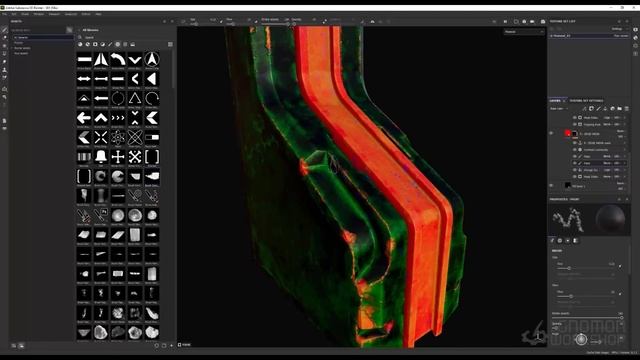Click Add mask icon in Layers toolbar
Screen dimensions: 640x360
591,109
